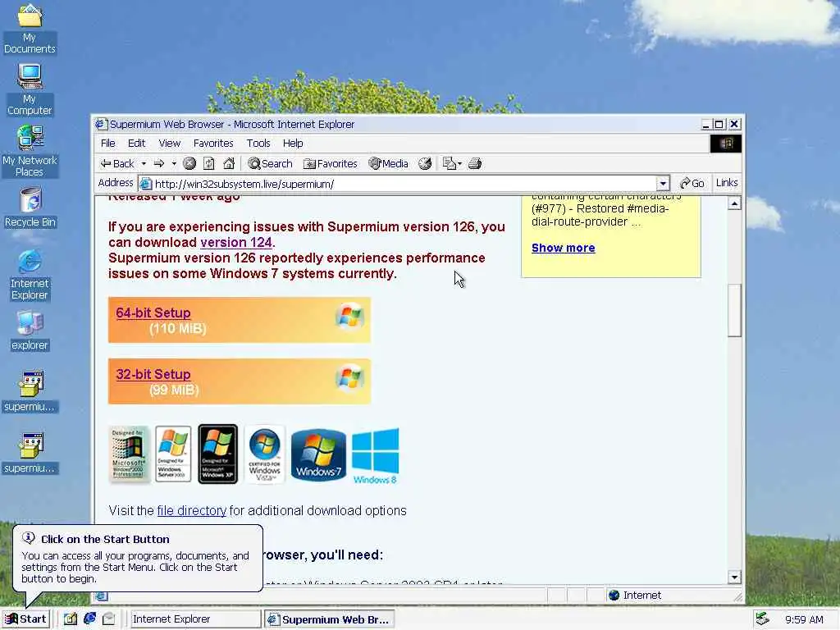Refresh the page with the Refresh icon
The image size is (840, 630).
(x=209, y=164)
